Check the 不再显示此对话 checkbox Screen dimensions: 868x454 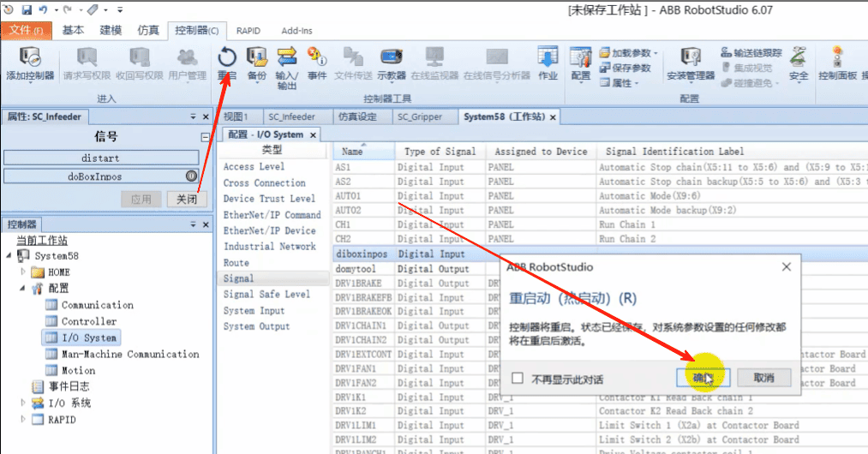518,378
